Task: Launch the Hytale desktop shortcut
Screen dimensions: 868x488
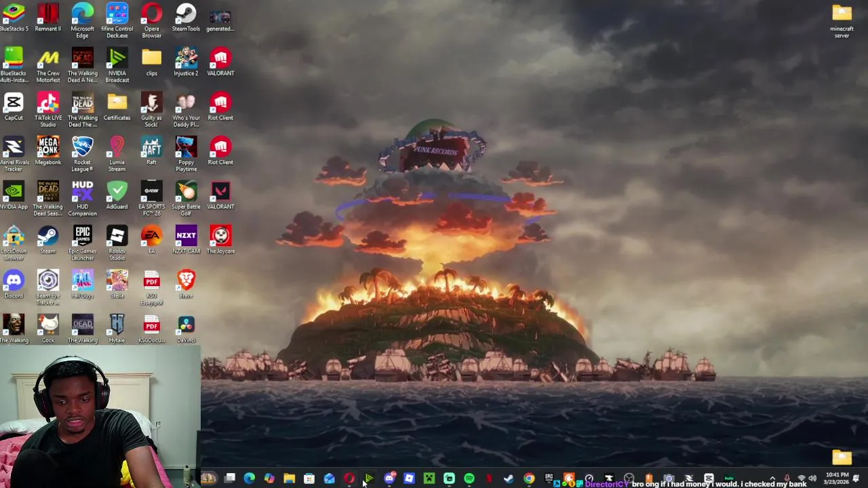Action: 117,329
